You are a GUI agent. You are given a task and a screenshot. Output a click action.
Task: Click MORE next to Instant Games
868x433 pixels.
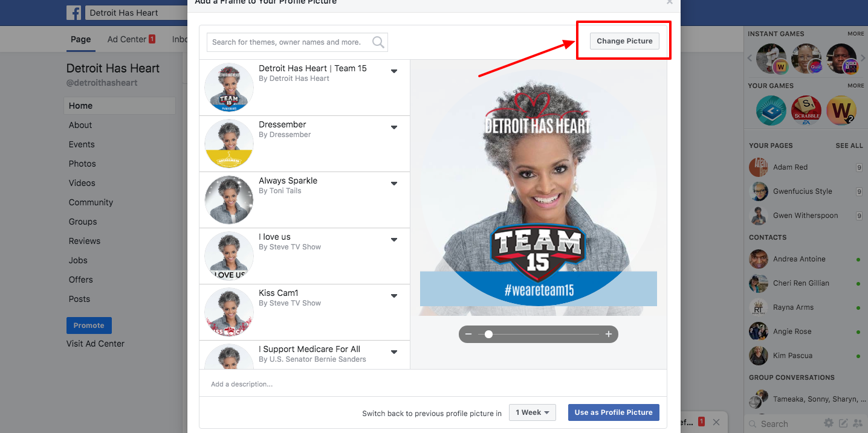856,34
